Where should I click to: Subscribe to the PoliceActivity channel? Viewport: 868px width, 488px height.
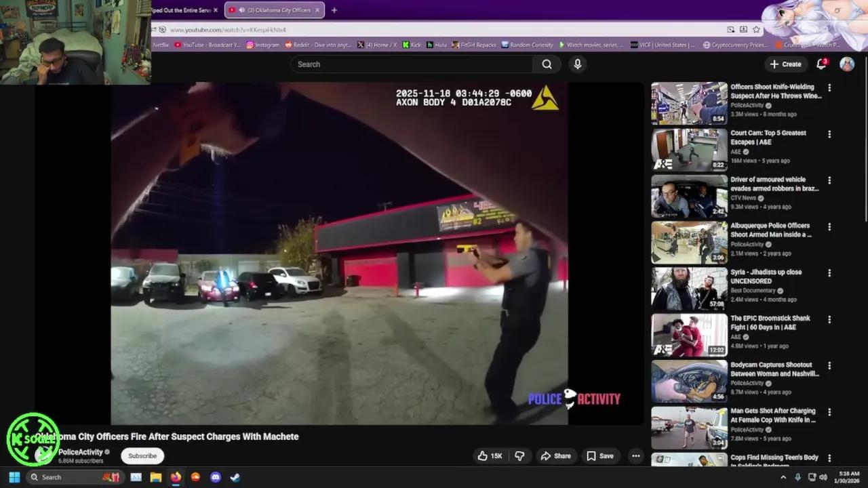[x=142, y=455]
